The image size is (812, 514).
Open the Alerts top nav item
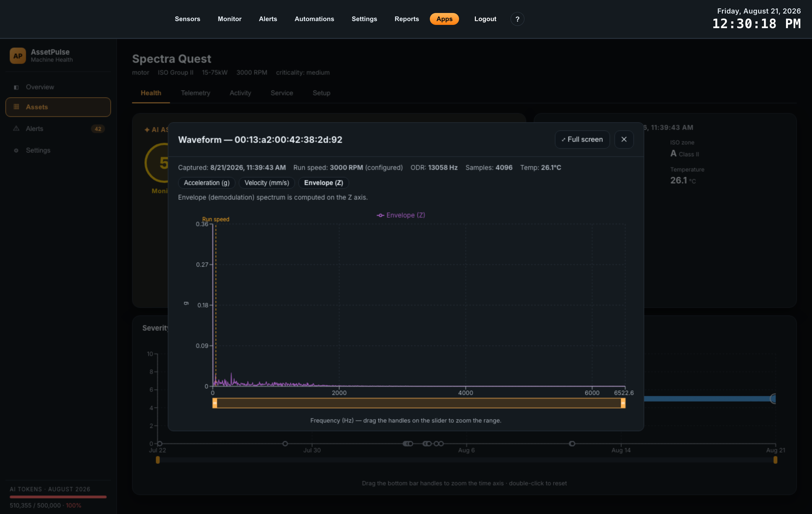point(268,19)
